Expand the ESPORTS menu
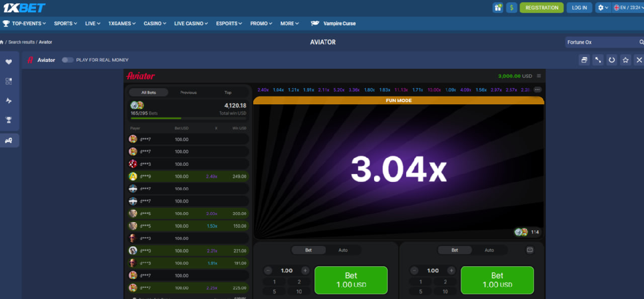 coord(229,24)
